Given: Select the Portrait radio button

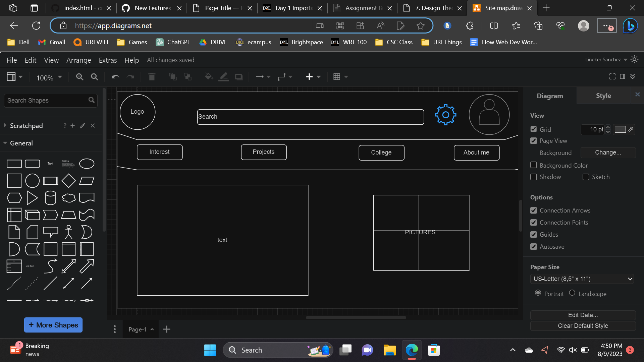Looking at the screenshot, I should tap(538, 293).
